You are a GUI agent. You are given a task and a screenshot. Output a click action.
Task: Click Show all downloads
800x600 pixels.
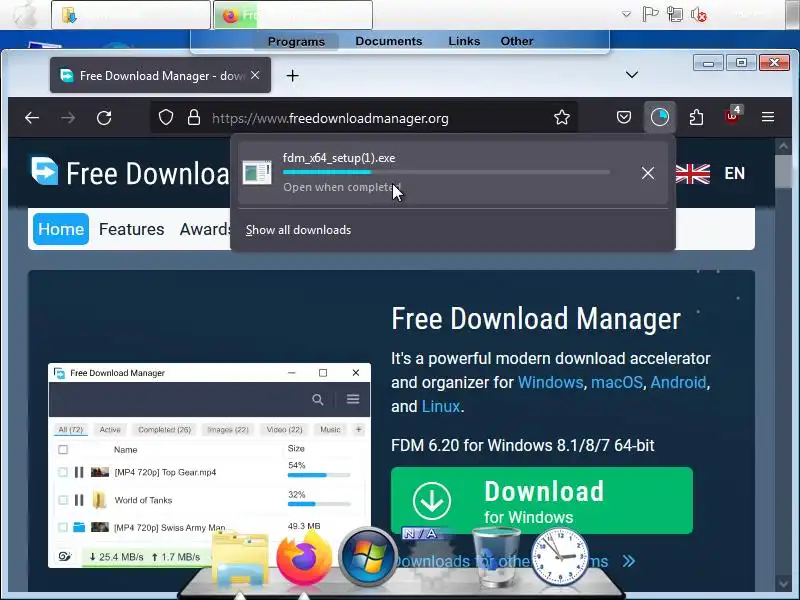point(298,230)
